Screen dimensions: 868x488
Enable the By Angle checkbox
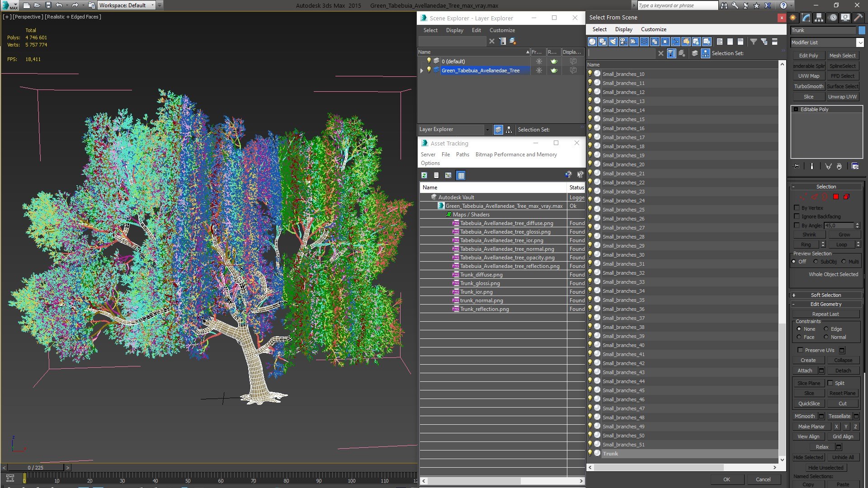click(x=797, y=225)
